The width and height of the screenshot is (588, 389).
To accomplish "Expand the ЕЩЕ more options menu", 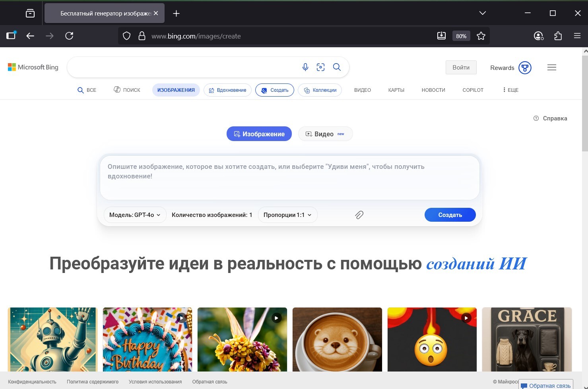I will (x=510, y=90).
